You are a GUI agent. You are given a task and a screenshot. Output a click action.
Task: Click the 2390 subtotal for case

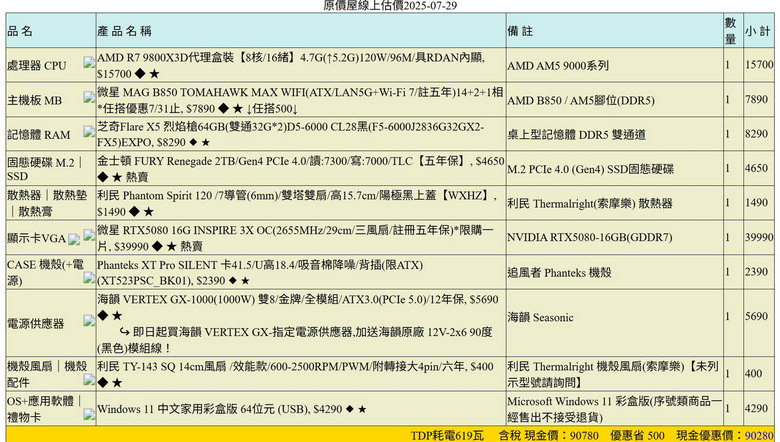756,271
